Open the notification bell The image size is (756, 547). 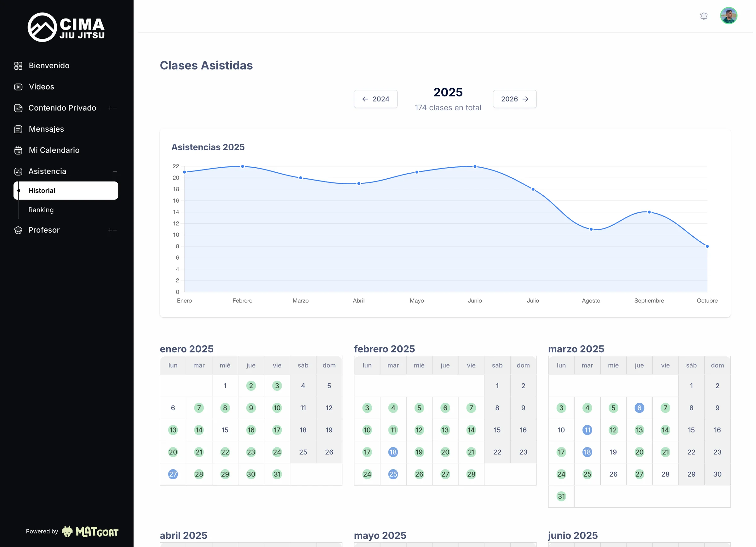[x=704, y=16]
